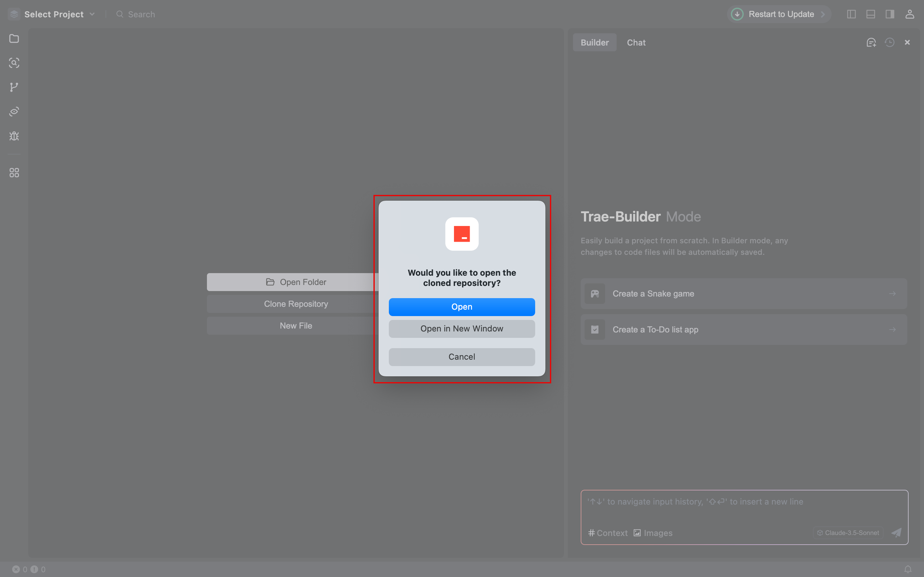The height and width of the screenshot is (577, 924).
Task: Open the Claude-3.5-Sonnet model selector
Action: coord(848,533)
